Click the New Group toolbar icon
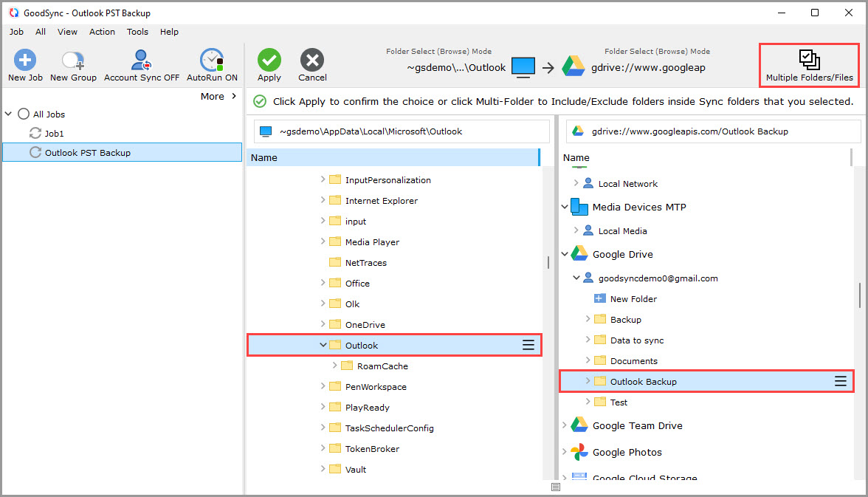This screenshot has width=868, height=497. point(73,61)
